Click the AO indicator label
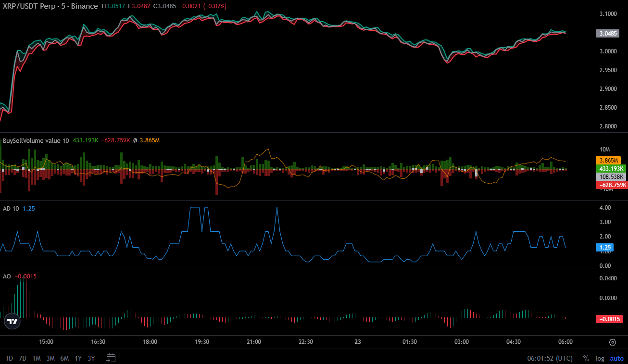The image size is (628, 364). click(x=7, y=276)
